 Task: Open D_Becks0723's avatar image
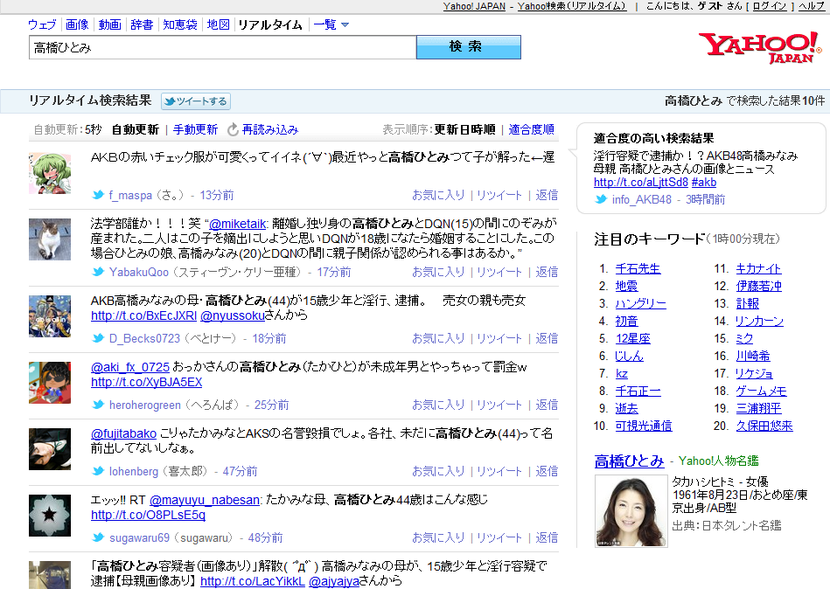[x=50, y=316]
